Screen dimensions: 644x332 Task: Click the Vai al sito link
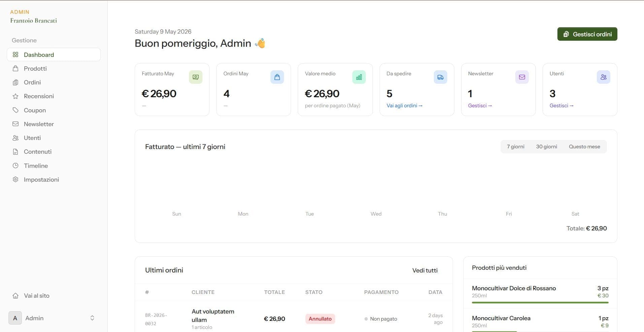[x=54, y=296]
